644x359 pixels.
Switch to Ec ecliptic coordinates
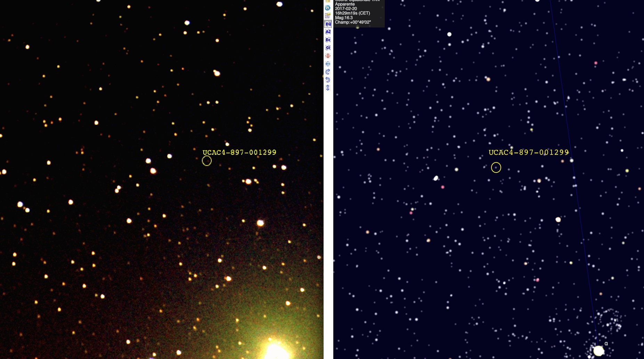pyautogui.click(x=328, y=40)
